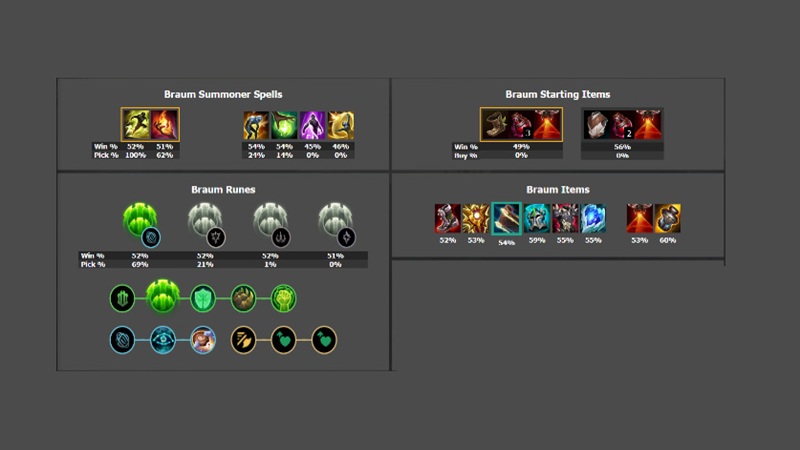Image resolution: width=800 pixels, height=450 pixels.
Task: Select the Ignite summoner spell icon
Action: click(x=164, y=124)
